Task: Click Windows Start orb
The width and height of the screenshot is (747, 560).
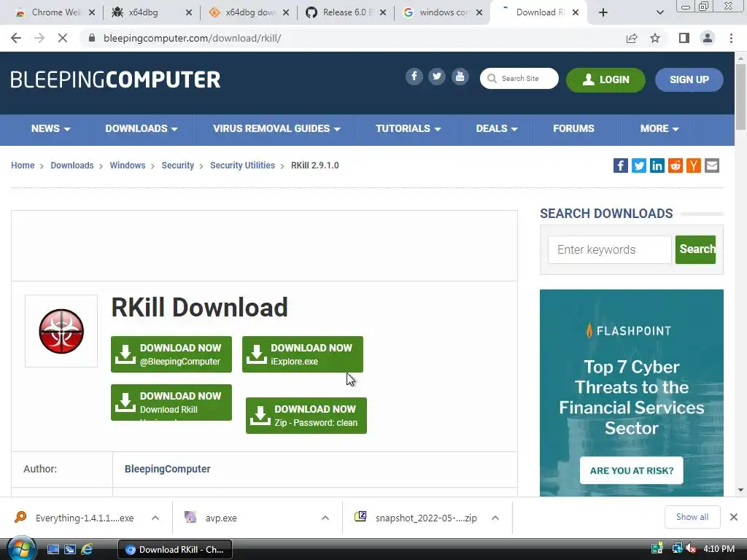Action: [20, 549]
